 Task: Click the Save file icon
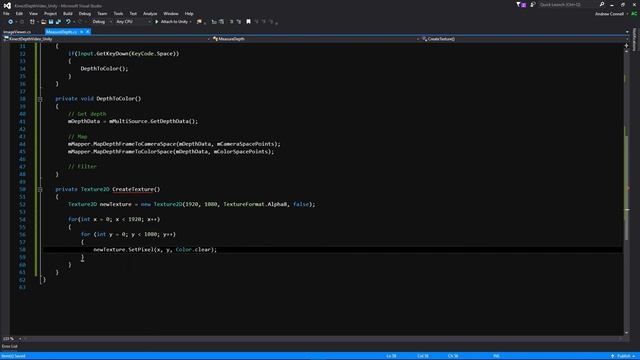[51, 22]
